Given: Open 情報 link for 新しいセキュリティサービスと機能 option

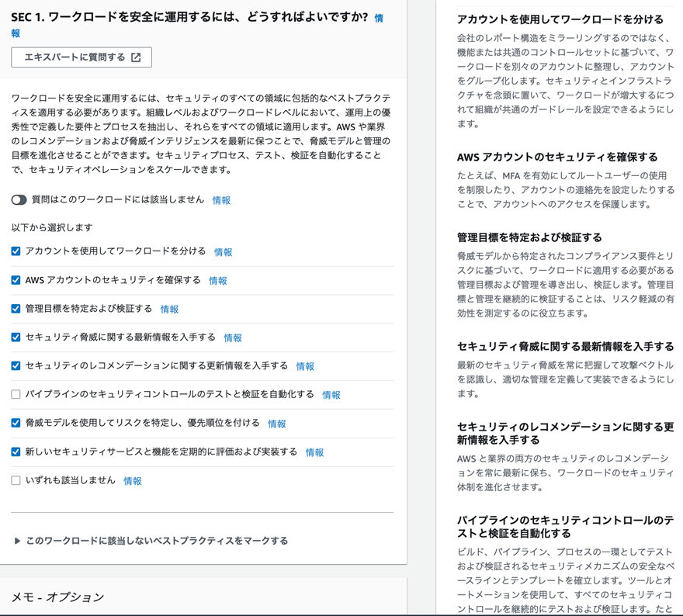Looking at the screenshot, I should click(x=314, y=453).
